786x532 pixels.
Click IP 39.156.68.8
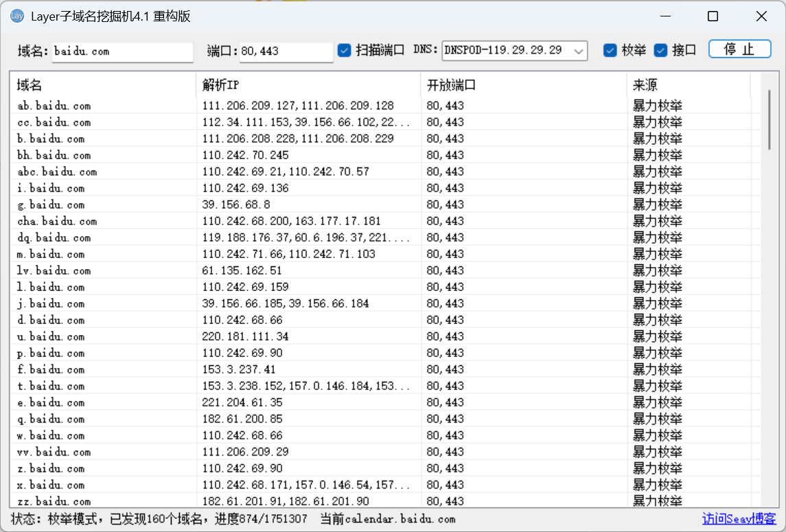tap(236, 204)
